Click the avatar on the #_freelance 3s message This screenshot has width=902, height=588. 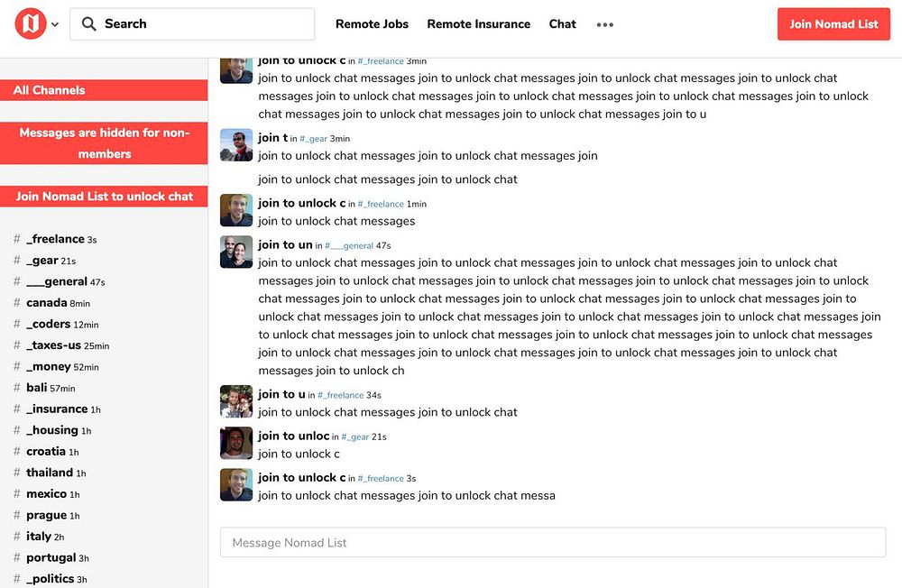point(236,484)
